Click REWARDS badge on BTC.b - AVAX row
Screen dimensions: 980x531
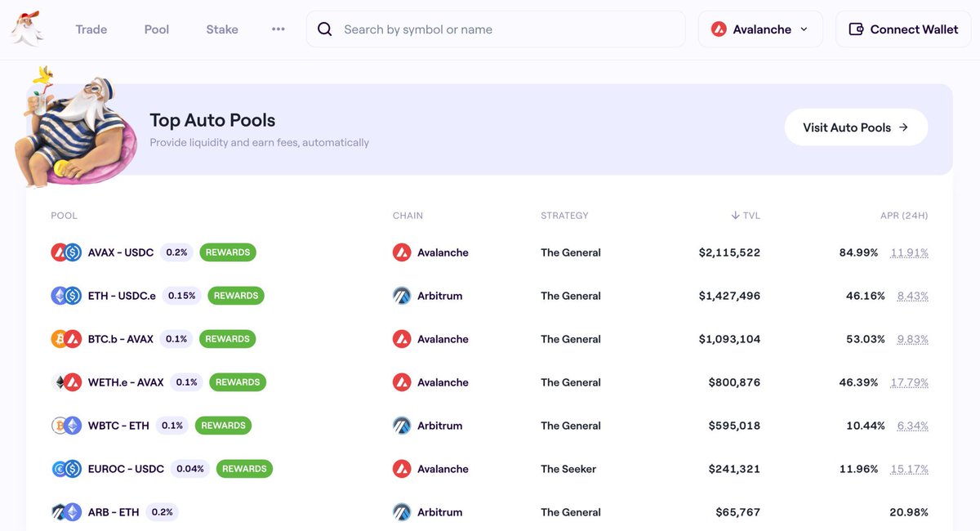228,339
